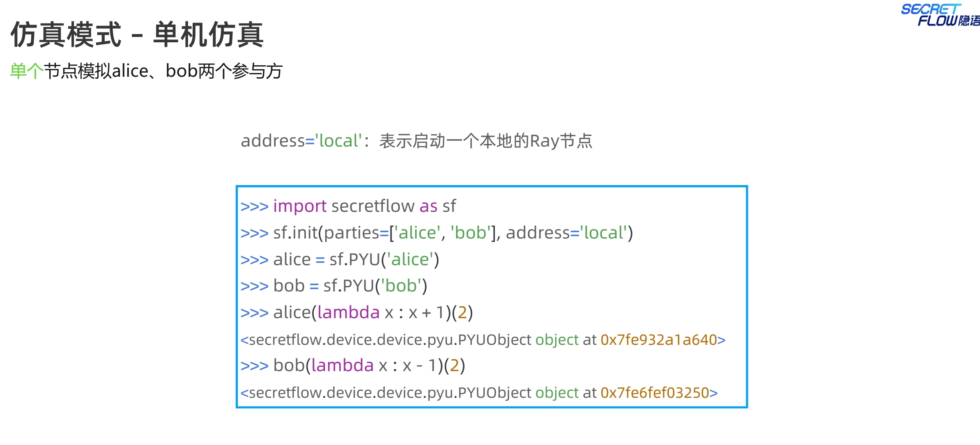Click the code line alice = sf.PYU('alice')

(x=356, y=259)
